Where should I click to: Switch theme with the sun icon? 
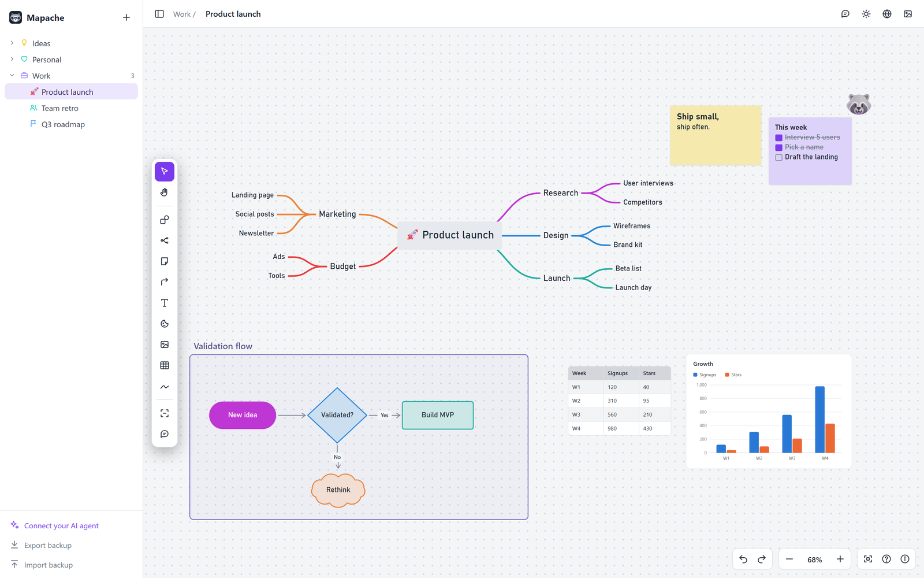click(866, 14)
